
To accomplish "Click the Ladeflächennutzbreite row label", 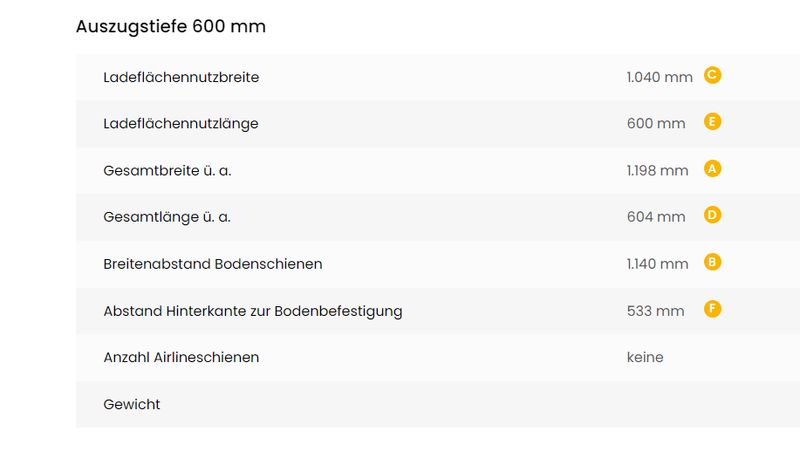I will tap(181, 77).
